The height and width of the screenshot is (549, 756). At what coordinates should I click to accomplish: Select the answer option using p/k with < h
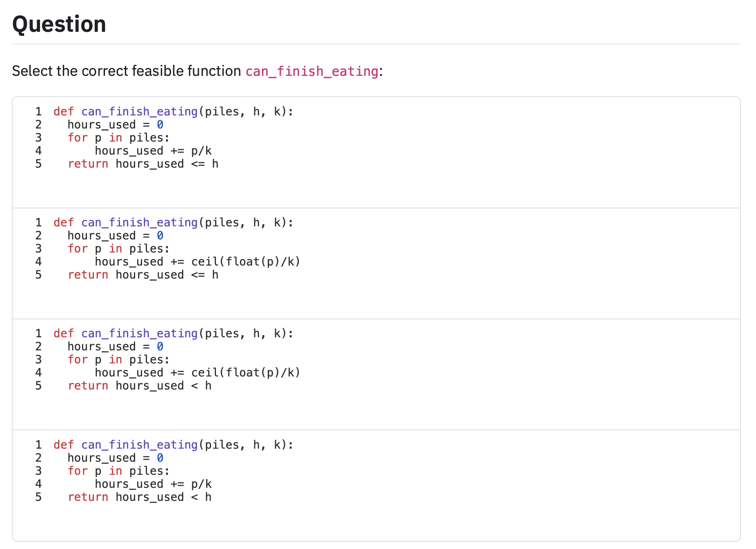tap(376, 485)
